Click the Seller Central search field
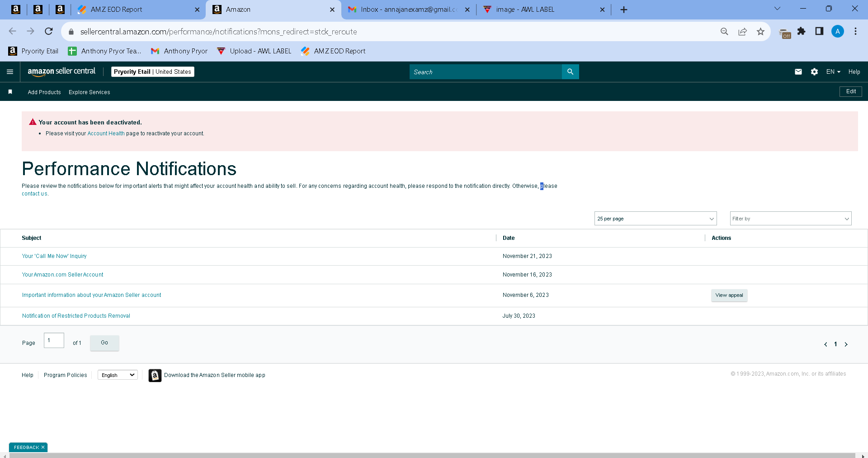 [x=486, y=72]
